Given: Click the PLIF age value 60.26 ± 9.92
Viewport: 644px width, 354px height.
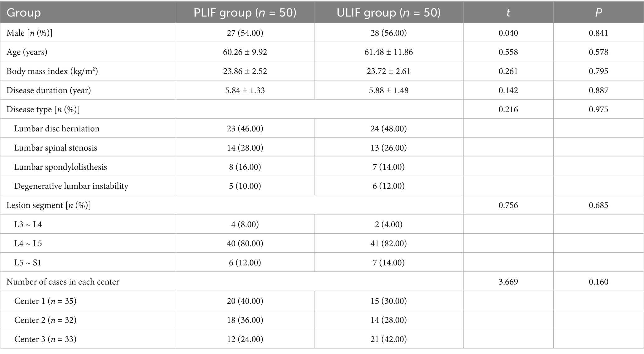Looking at the screenshot, I should 245,52.
